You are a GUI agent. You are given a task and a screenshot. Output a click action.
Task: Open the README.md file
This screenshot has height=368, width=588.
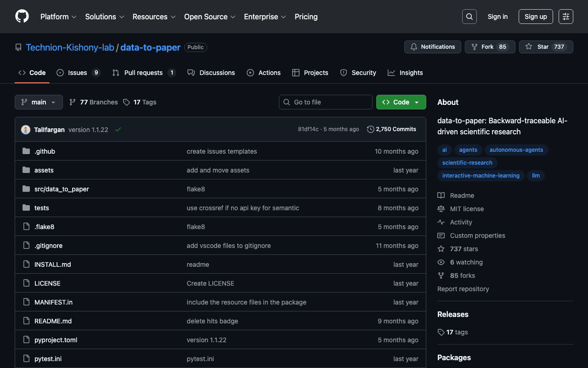click(53, 321)
